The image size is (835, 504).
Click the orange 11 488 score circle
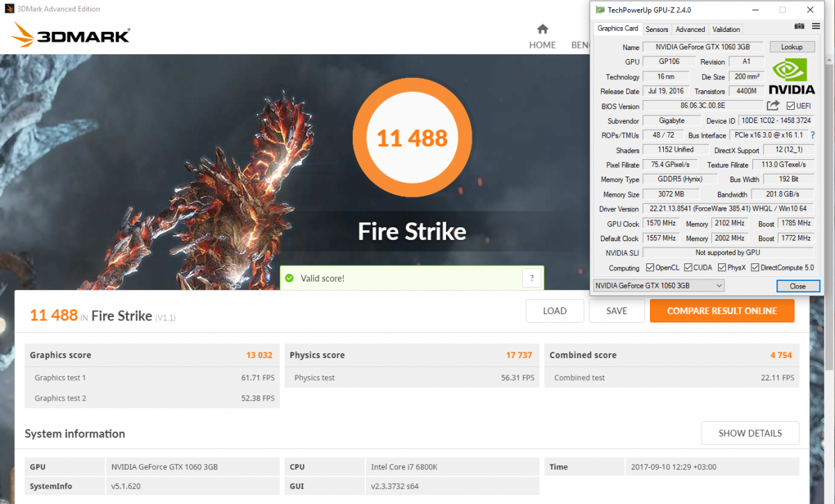coord(412,138)
